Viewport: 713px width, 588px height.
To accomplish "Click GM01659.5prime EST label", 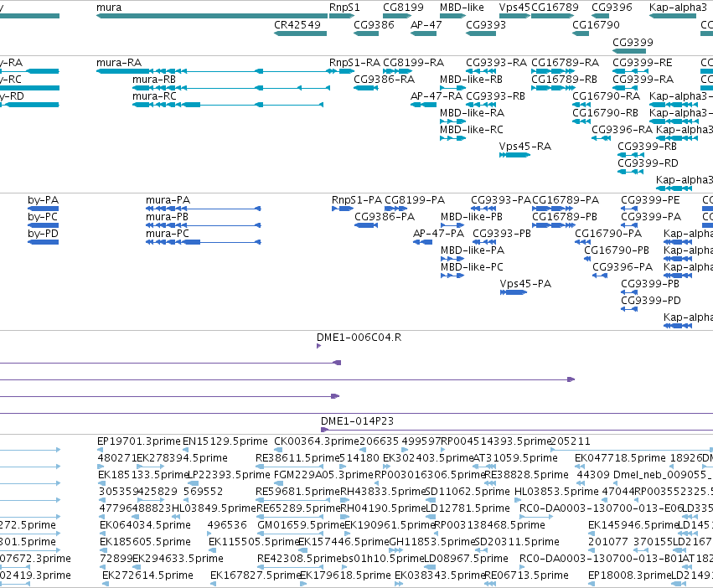I will coord(301,524).
